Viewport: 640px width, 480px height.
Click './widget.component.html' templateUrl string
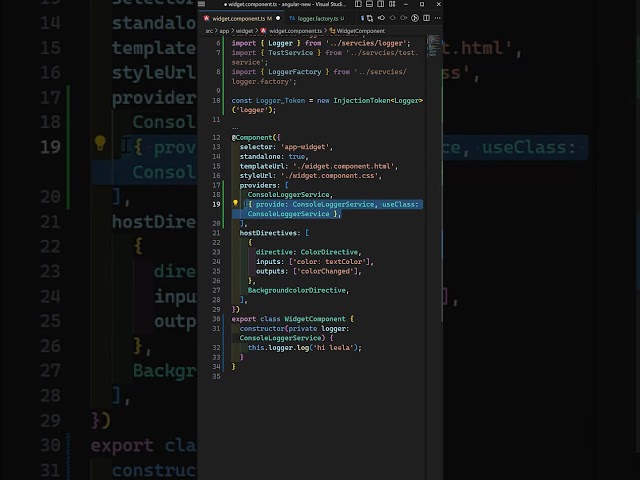(343, 166)
